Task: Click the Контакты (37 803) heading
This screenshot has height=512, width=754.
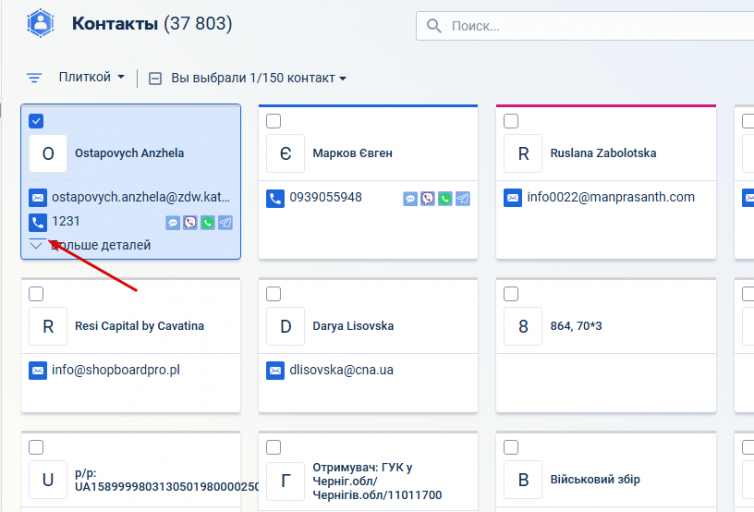Action: [152, 24]
